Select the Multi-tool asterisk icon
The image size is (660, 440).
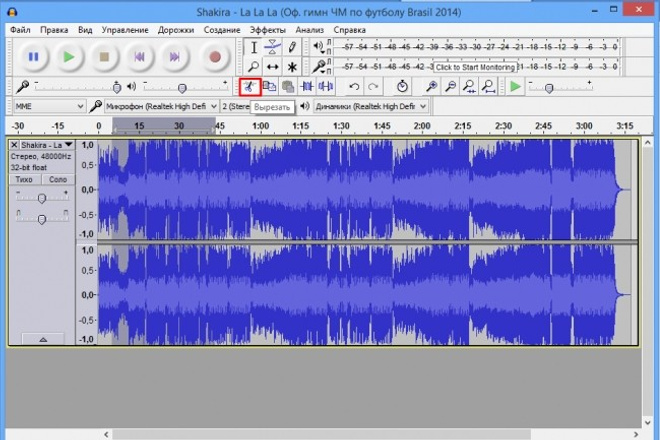coord(292,67)
